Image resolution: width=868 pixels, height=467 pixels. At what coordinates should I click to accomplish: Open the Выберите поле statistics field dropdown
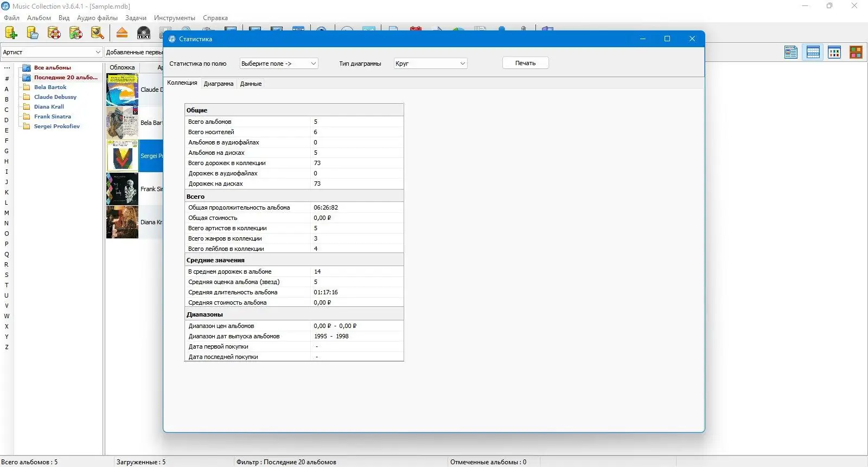pos(279,64)
